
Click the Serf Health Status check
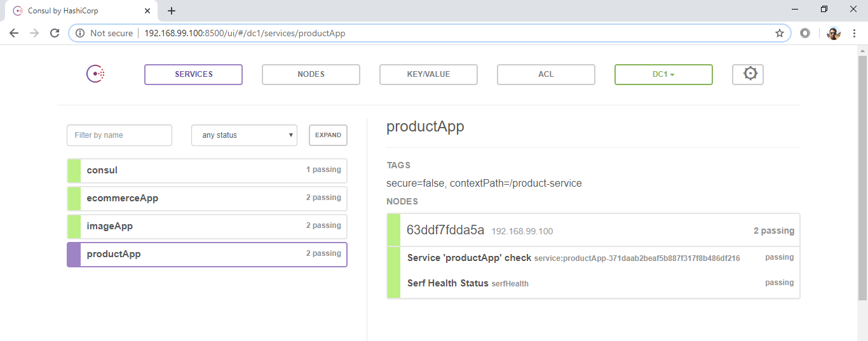click(593, 283)
